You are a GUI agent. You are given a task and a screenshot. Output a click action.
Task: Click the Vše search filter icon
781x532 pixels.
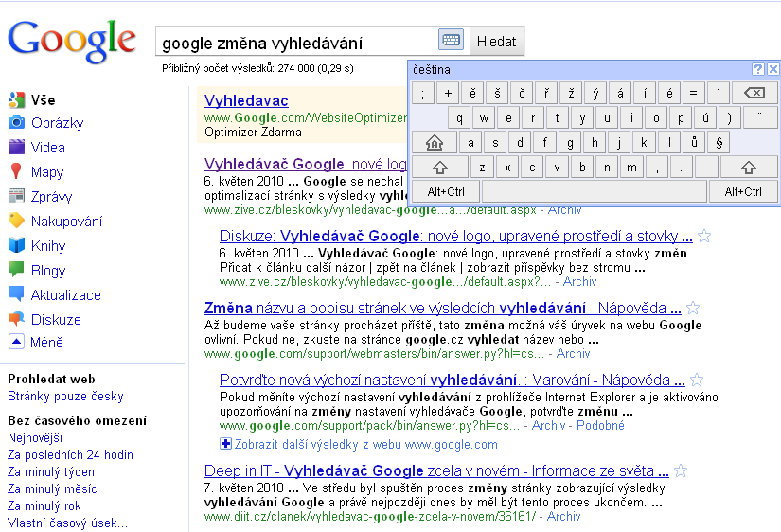click(16, 99)
